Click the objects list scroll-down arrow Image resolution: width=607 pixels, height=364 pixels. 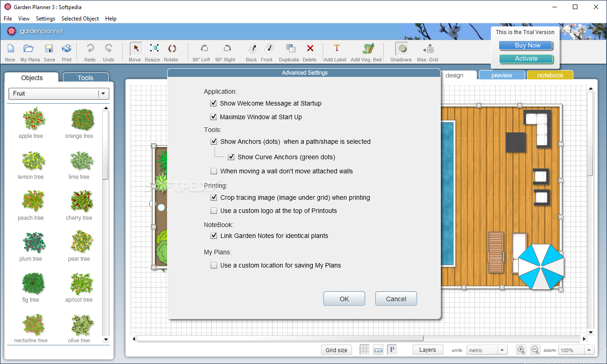[106, 339]
